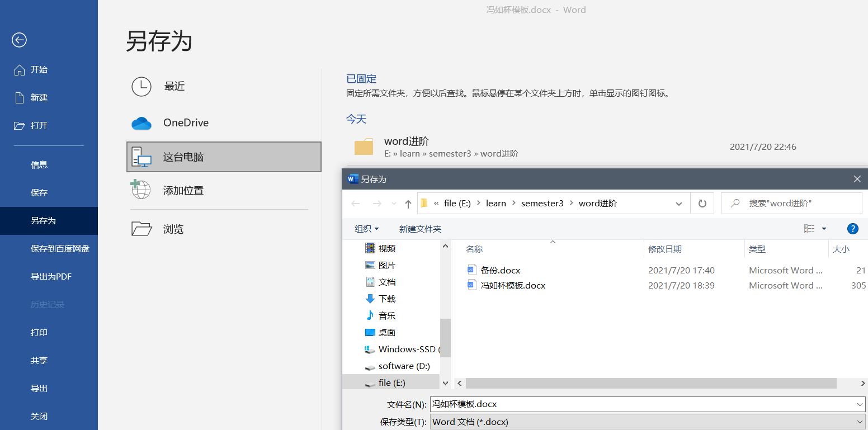Click the computer icon for 这台电脑

[141, 157]
